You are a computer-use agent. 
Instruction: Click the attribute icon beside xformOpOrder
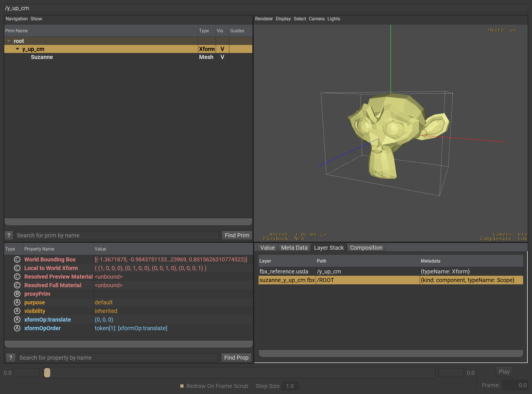17,328
